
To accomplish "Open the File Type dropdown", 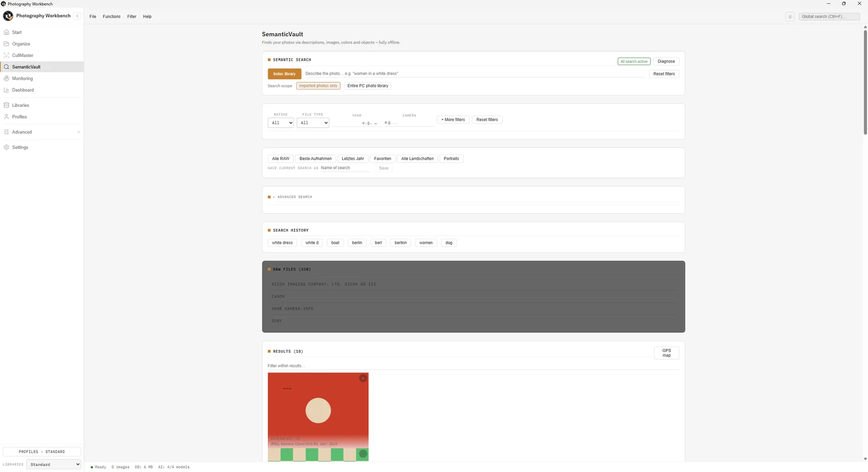I will [313, 123].
